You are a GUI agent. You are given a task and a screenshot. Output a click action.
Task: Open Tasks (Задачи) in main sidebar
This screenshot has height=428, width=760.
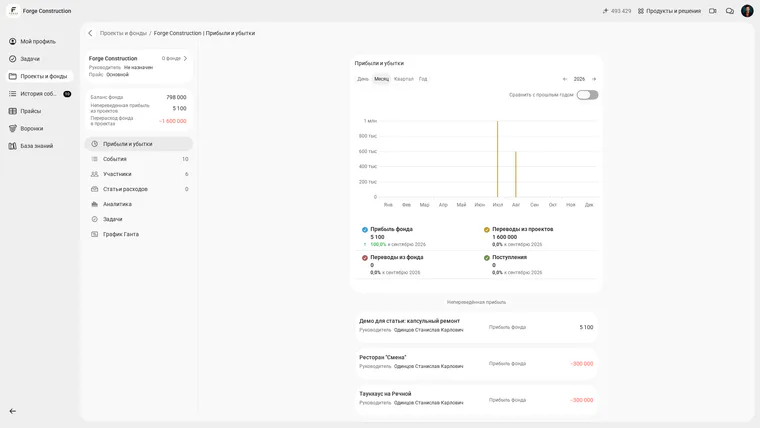pyautogui.click(x=30, y=59)
